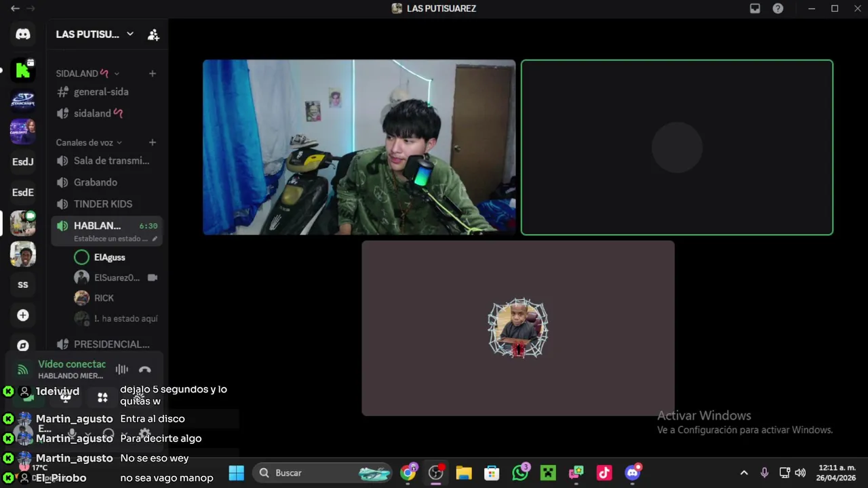Viewport: 868px width, 488px height.
Task: Select the EsdJ server
Action: pos(23,161)
